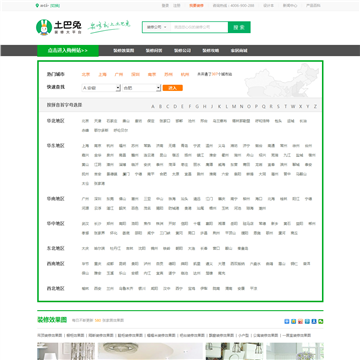Viewport: 360px width, 360px height.
Task: Open the 装修公司 tab in the dark nav bar
Action: 182,51
